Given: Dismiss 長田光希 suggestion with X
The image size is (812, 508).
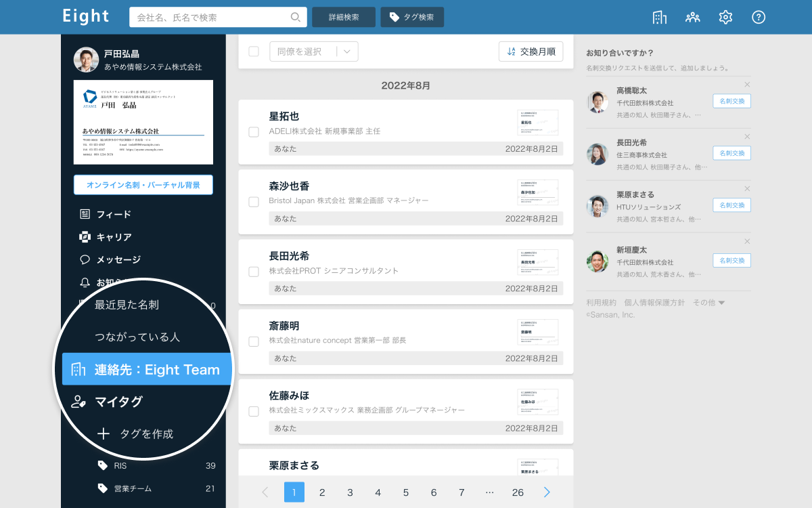Looking at the screenshot, I should tap(747, 136).
